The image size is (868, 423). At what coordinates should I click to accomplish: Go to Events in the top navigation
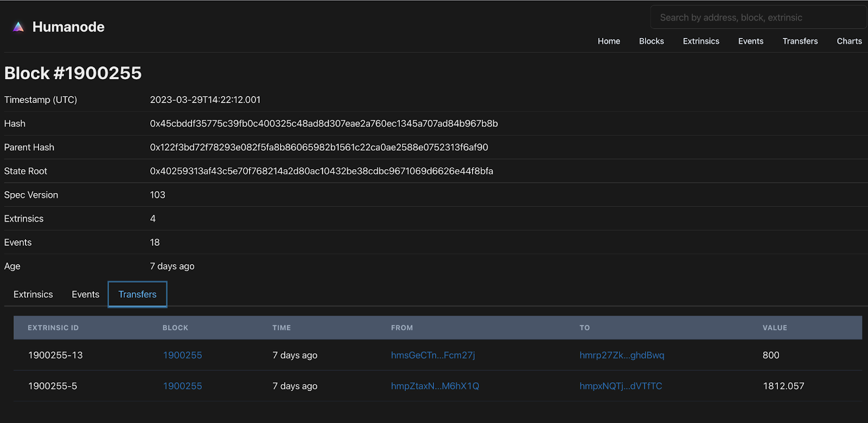coord(751,41)
